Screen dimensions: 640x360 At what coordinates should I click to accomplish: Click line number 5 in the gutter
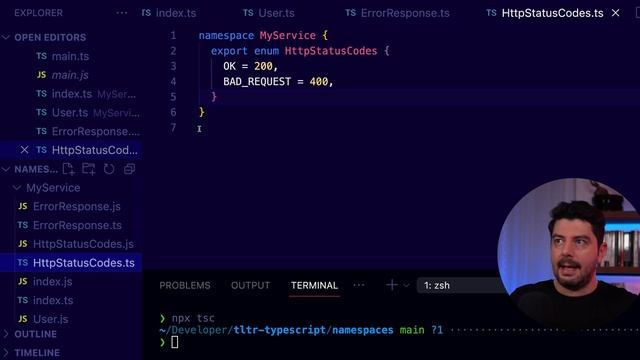pyautogui.click(x=173, y=97)
